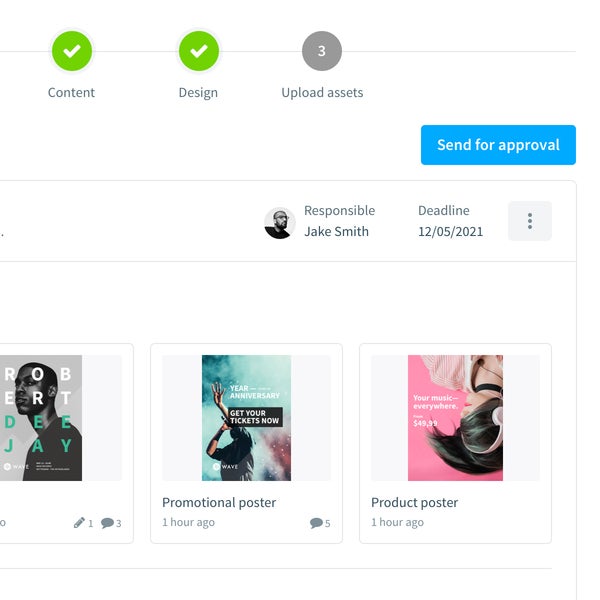Viewport: 600px width, 600px height.
Task: Go to the Design step label
Action: coord(198,93)
